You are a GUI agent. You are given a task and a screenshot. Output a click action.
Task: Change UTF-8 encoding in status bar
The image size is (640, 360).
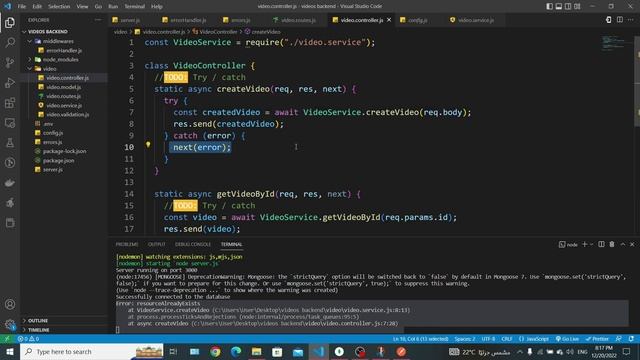click(x=488, y=339)
